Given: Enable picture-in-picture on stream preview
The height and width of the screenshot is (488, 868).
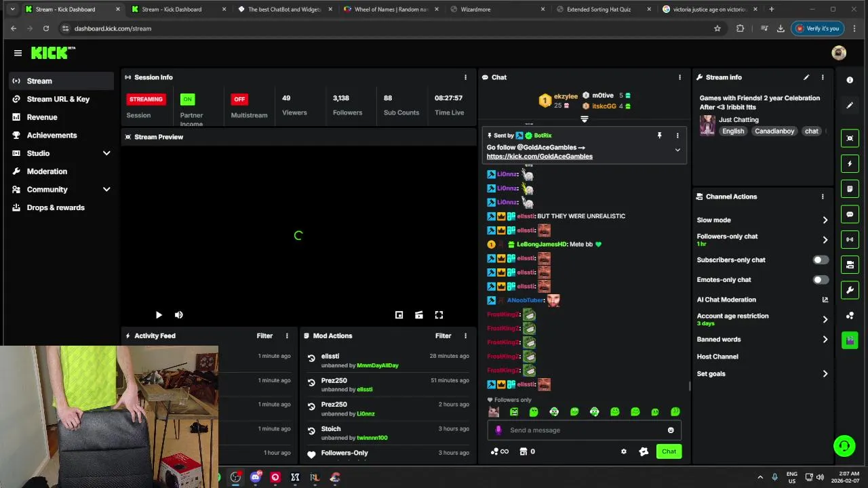Looking at the screenshot, I should tap(399, 315).
